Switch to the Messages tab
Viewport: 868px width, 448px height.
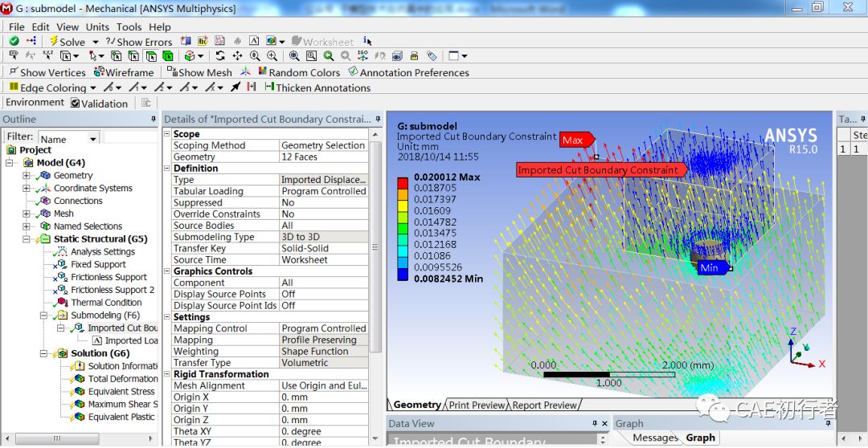[x=655, y=438]
